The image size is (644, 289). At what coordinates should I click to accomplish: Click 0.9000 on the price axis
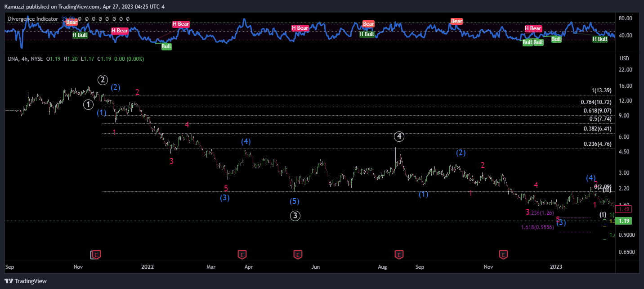coord(627,235)
